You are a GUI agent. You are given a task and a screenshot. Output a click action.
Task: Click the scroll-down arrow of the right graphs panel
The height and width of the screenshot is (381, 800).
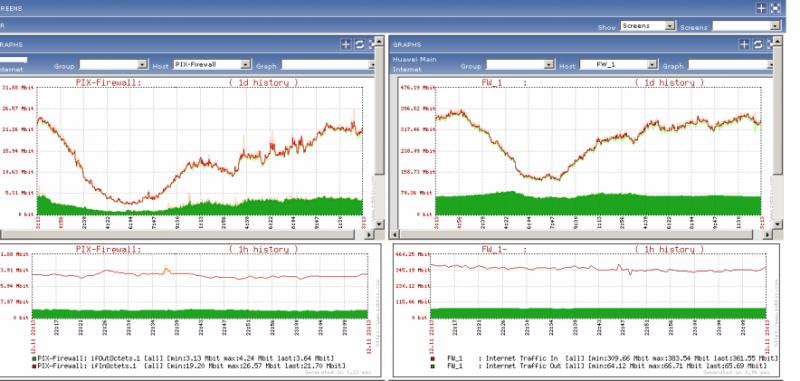[x=777, y=224]
